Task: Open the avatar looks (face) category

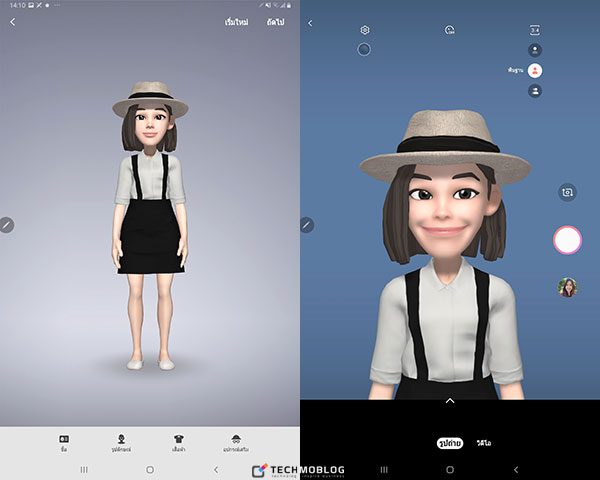Action: (122, 441)
